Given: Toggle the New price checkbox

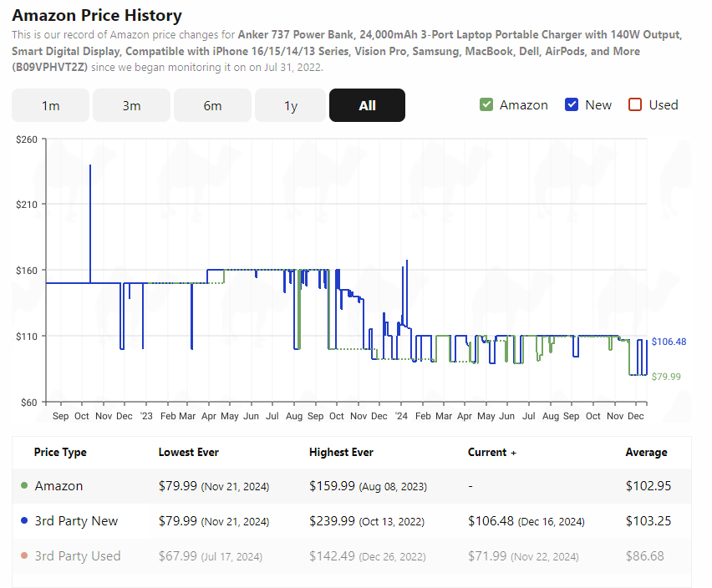Looking at the screenshot, I should [x=572, y=104].
